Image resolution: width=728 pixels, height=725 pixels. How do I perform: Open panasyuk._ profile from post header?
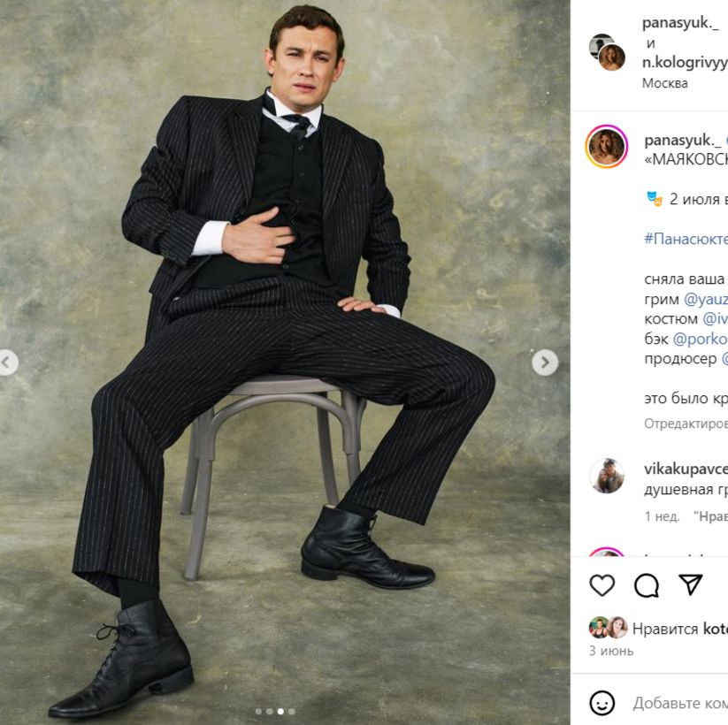pyautogui.click(x=679, y=23)
